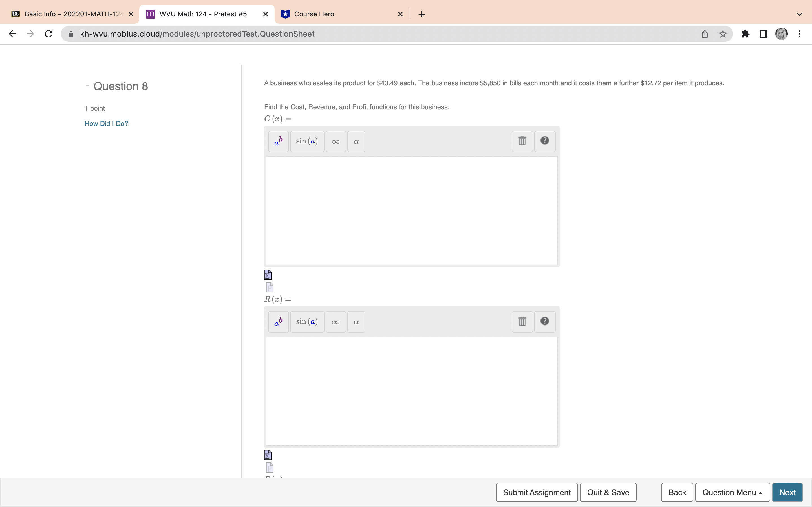Click the help question mark icon in C(x) toolbar

(x=545, y=141)
